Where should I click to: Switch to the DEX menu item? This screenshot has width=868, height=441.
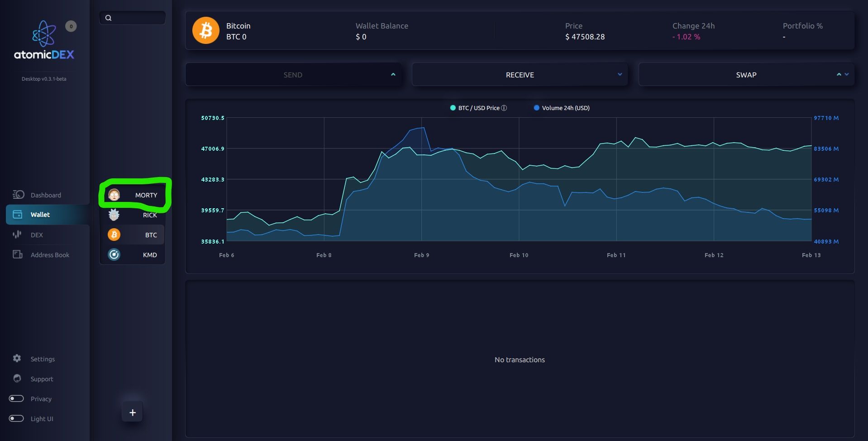(x=37, y=235)
